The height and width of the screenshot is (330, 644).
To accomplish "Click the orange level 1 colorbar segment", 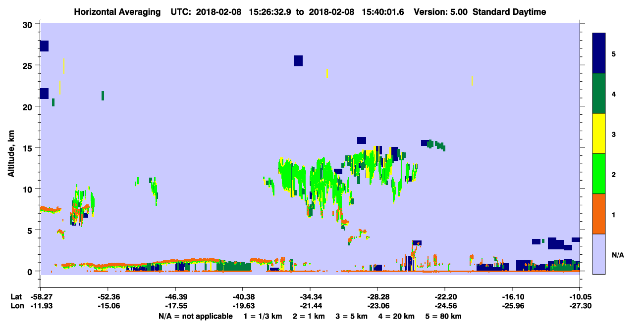I will pos(599,214).
